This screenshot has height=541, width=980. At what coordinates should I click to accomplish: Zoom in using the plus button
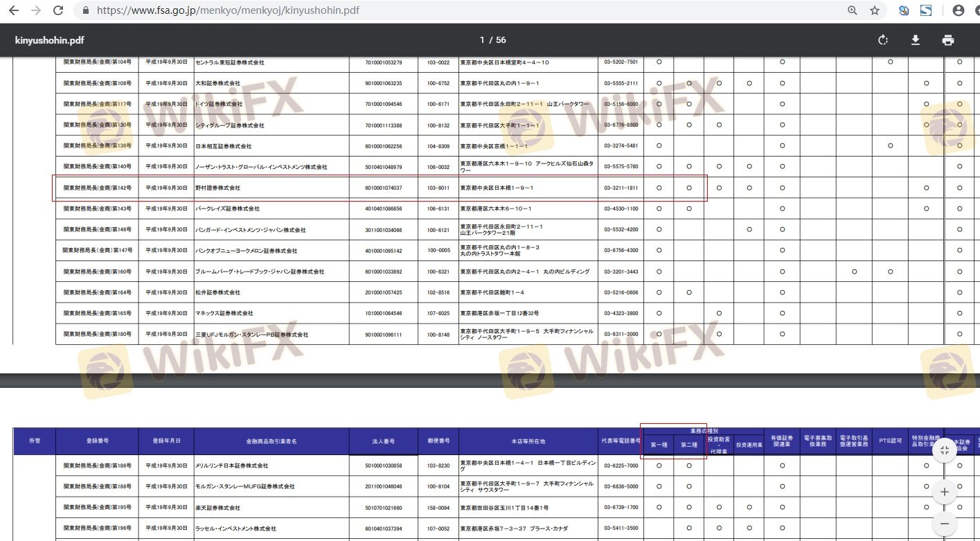(x=944, y=493)
